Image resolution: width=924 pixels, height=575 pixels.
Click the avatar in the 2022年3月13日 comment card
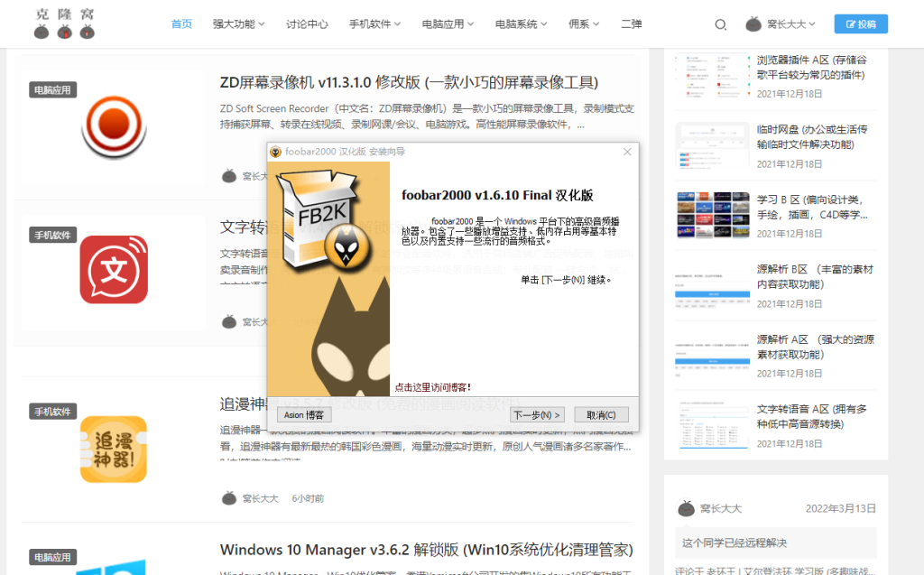[x=686, y=508]
